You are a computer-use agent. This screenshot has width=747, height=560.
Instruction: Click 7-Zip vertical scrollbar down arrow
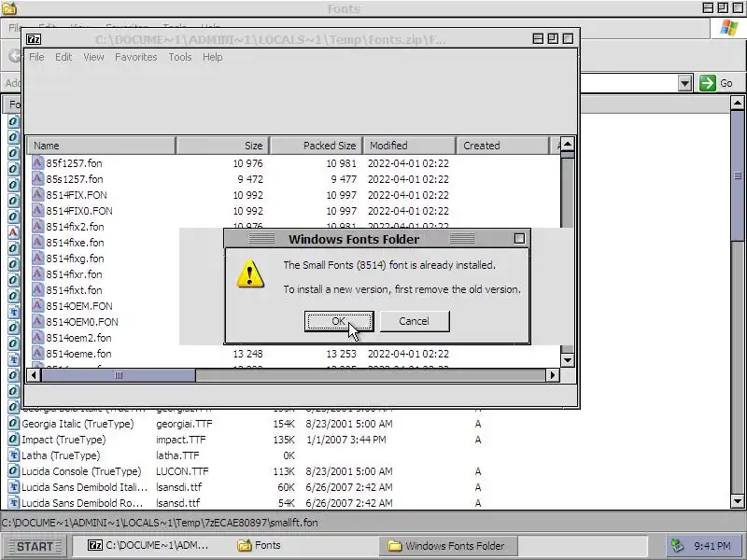pyautogui.click(x=568, y=360)
